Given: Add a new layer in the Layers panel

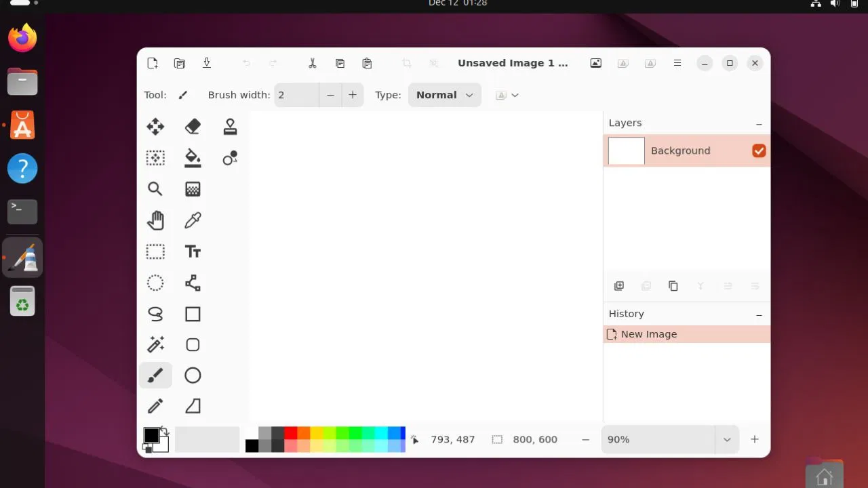Looking at the screenshot, I should point(618,285).
